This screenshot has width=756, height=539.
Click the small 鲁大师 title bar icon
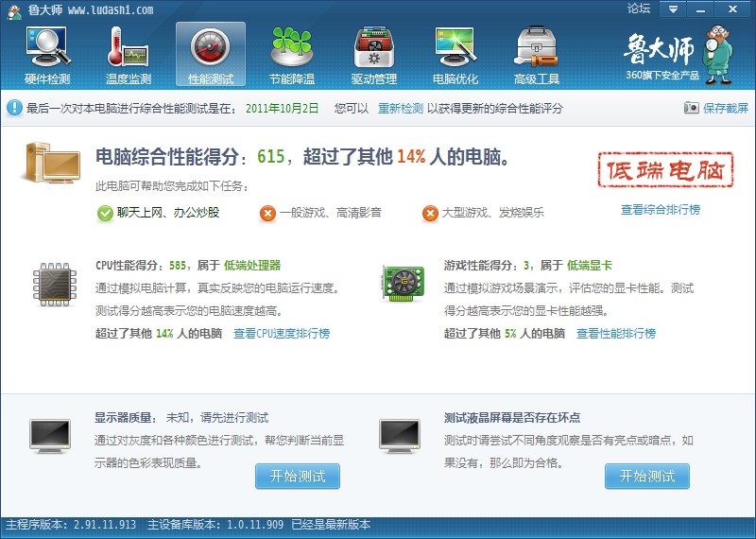(14, 10)
